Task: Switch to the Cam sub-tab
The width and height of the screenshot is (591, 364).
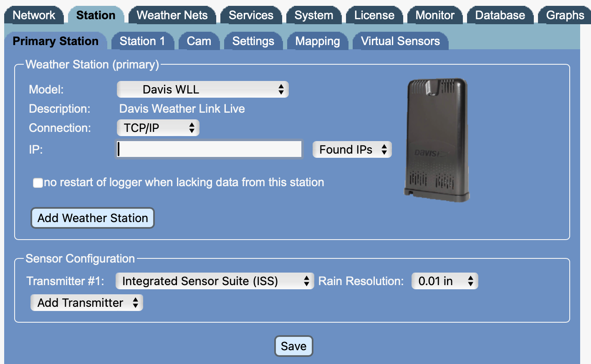Action: pos(199,41)
